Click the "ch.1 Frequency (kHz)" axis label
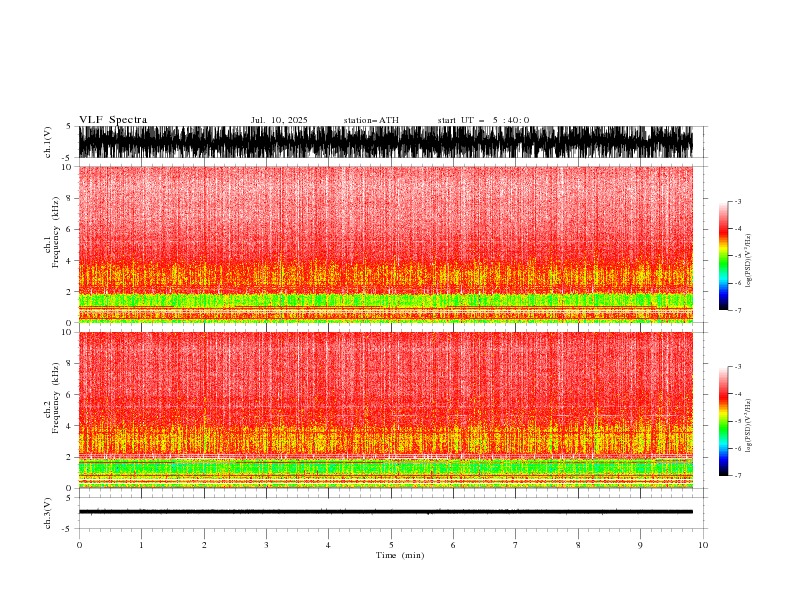Image resolution: width=792 pixels, height=612 pixels. pyautogui.click(x=52, y=233)
